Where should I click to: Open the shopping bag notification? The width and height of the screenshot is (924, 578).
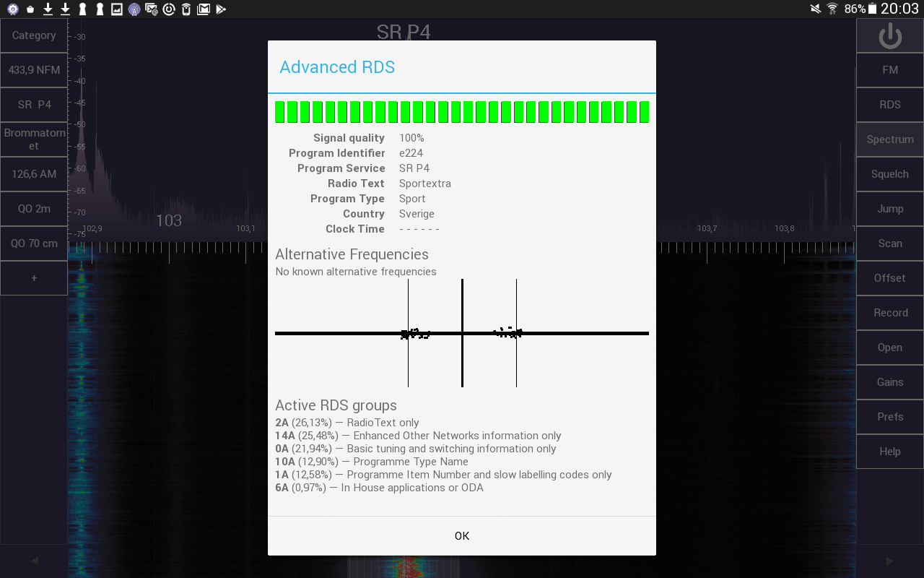(x=30, y=9)
